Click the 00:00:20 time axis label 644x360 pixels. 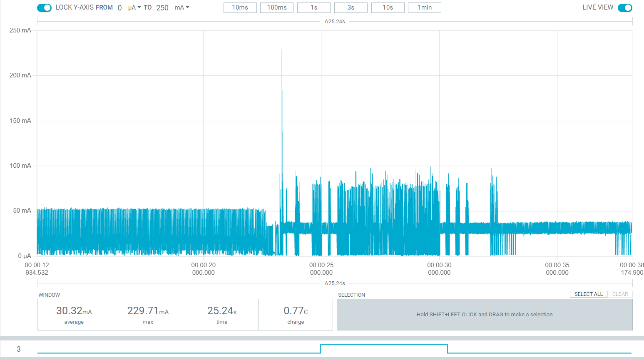204,269
